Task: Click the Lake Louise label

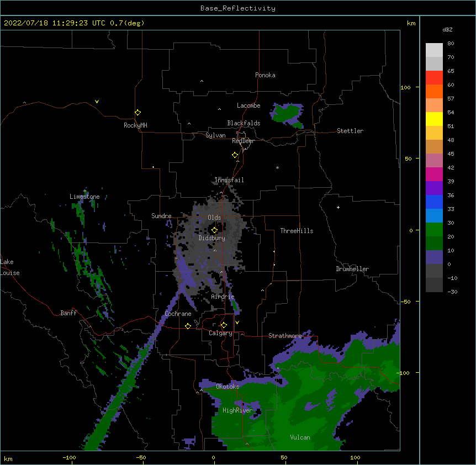Action: pos(10,267)
